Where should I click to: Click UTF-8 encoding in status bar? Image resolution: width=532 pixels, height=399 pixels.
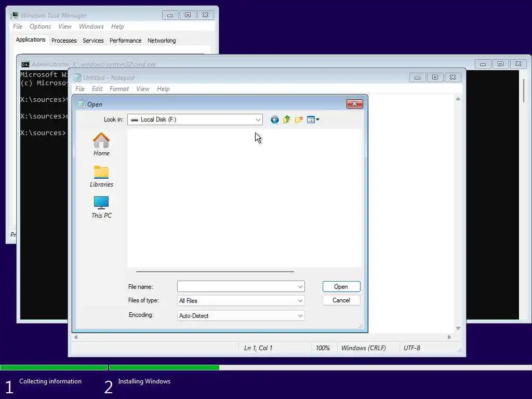pyautogui.click(x=411, y=348)
